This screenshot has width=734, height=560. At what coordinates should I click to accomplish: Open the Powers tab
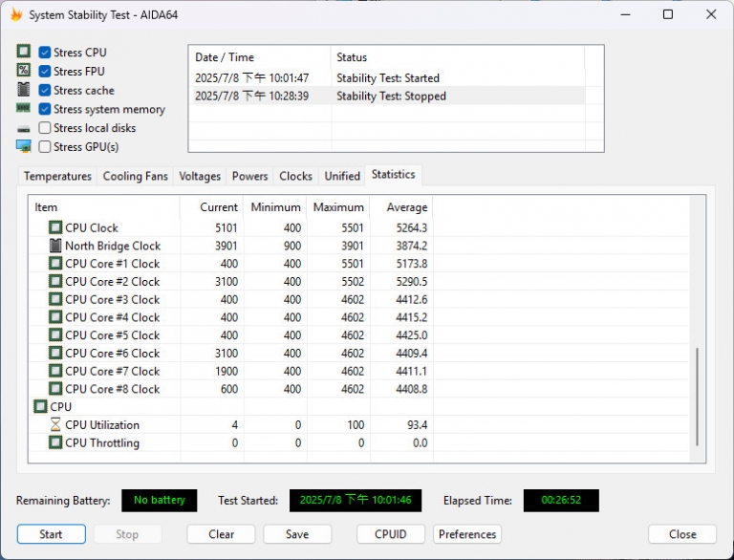click(x=249, y=176)
